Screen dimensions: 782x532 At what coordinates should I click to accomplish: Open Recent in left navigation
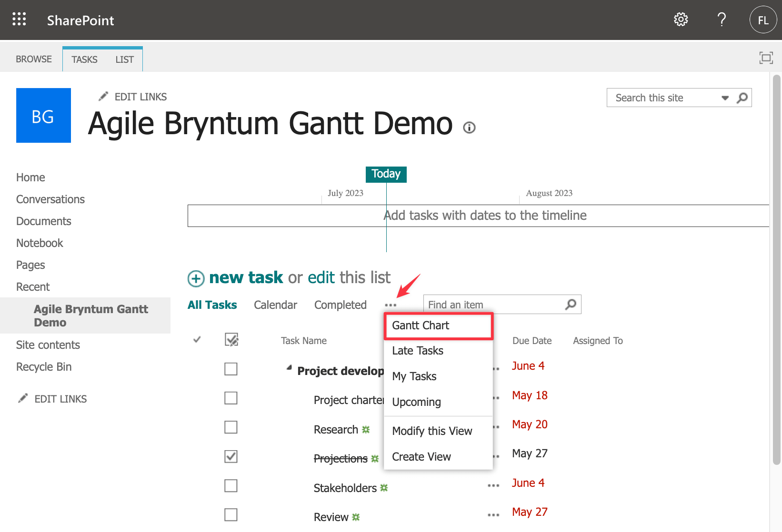[x=33, y=287]
